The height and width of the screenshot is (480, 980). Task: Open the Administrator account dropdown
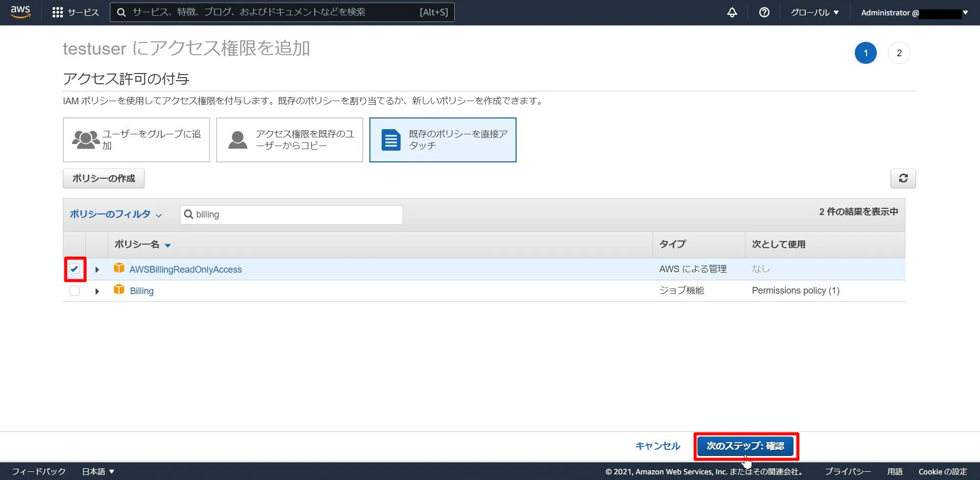915,12
